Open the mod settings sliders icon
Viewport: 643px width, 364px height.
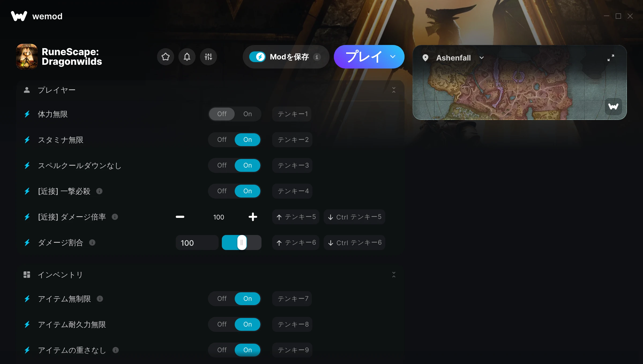click(x=208, y=57)
